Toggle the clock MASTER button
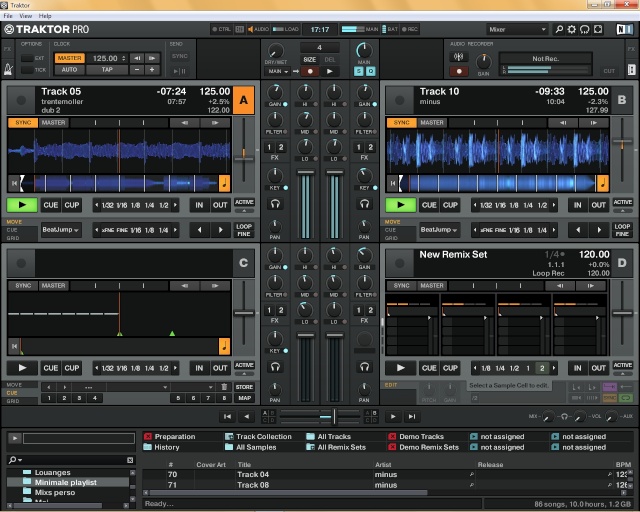This screenshot has height=512, width=640. click(69, 58)
